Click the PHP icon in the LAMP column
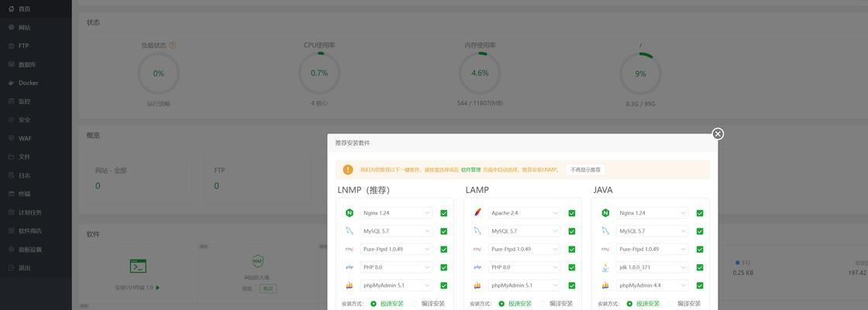868x310 pixels. pyautogui.click(x=477, y=267)
